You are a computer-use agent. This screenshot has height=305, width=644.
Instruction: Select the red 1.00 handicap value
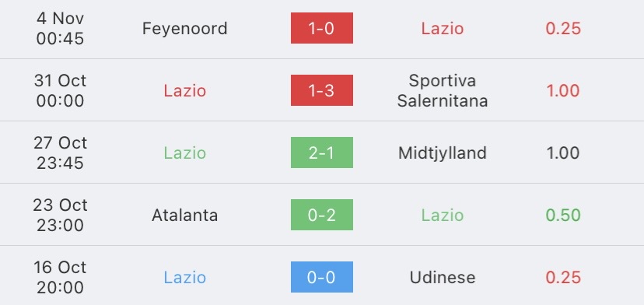(x=563, y=91)
